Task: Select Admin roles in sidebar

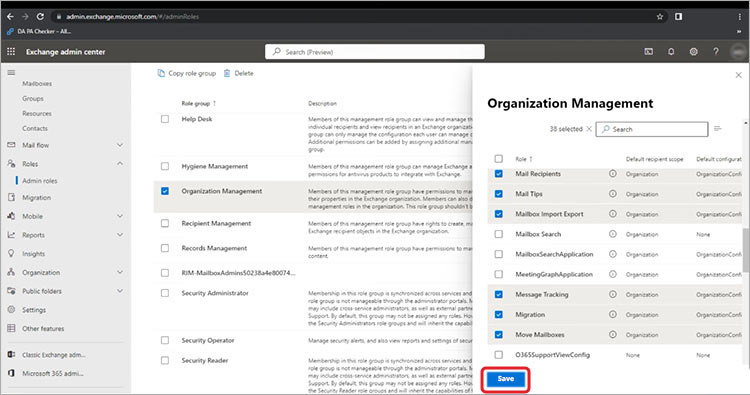Action: pos(40,181)
